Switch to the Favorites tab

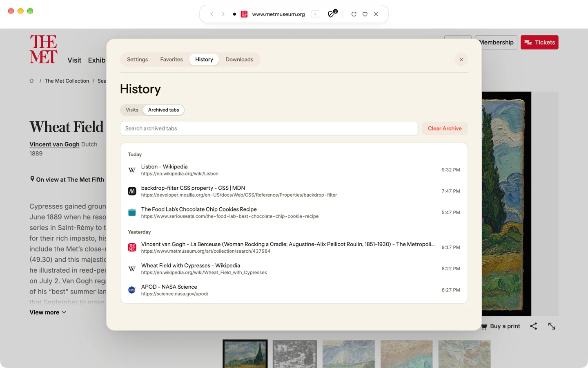tap(171, 60)
